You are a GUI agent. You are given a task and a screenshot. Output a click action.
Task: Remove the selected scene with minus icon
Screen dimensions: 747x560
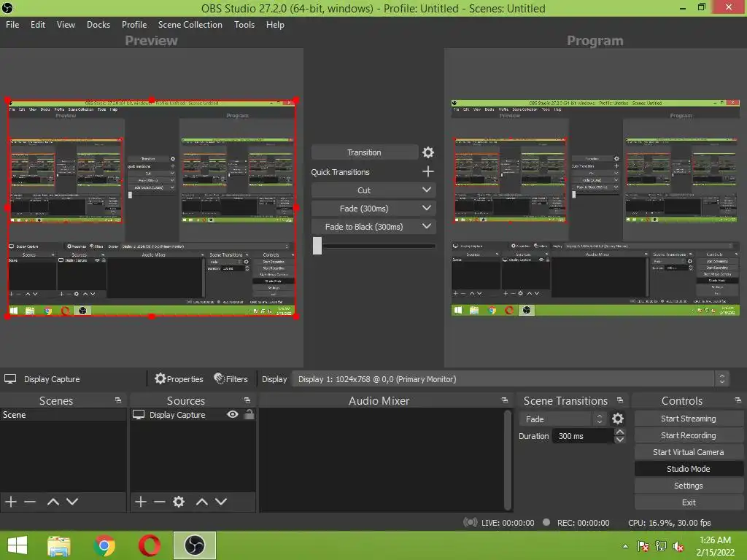click(30, 502)
